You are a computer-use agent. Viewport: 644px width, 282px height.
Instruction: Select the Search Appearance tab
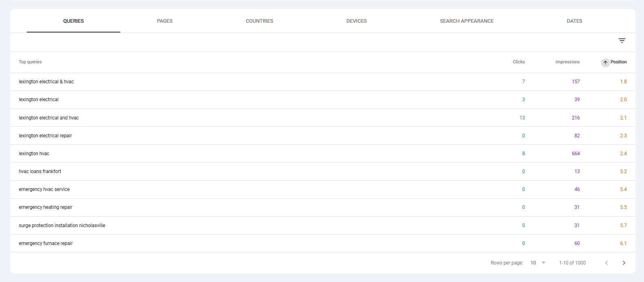coord(467,21)
